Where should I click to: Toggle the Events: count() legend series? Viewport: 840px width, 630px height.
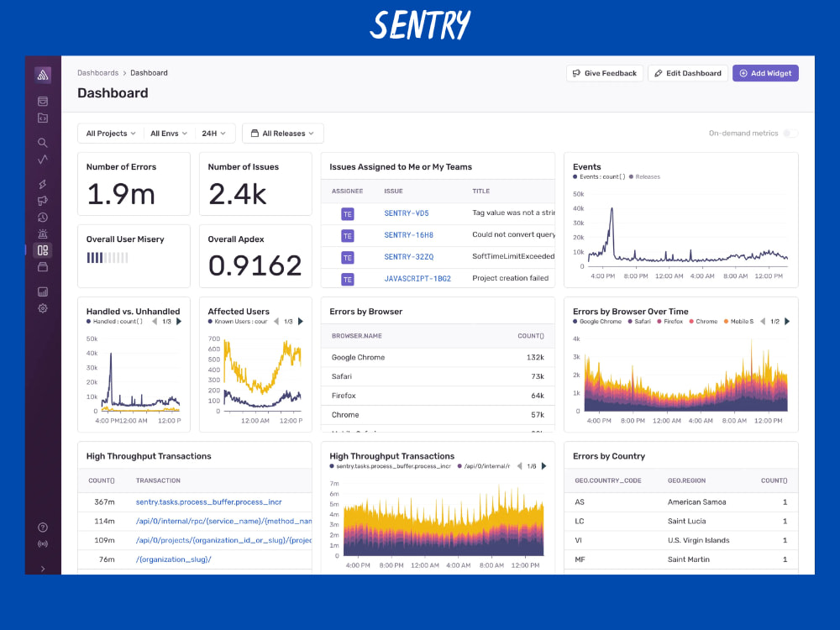(599, 176)
